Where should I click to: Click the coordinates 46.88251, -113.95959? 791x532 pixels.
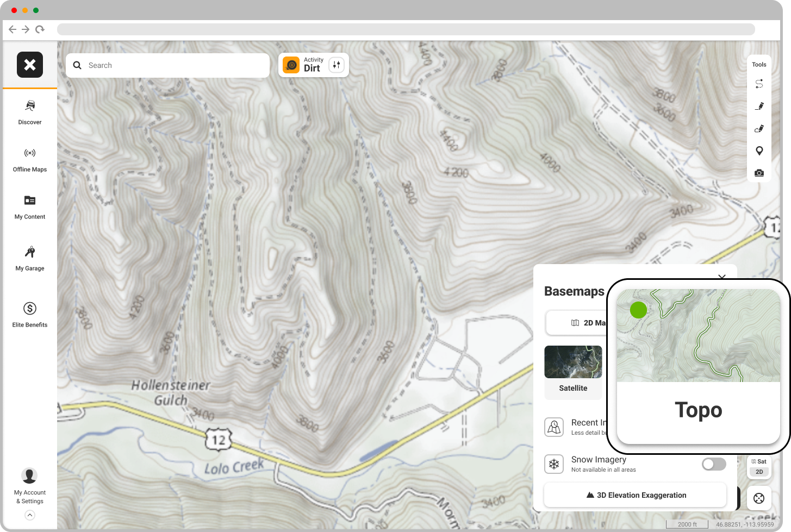pos(745,524)
